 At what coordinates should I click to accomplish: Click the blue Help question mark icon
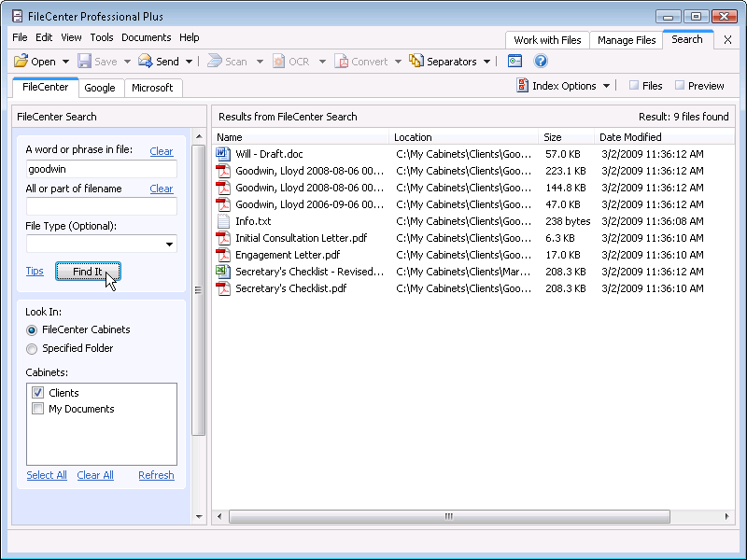pyautogui.click(x=541, y=61)
